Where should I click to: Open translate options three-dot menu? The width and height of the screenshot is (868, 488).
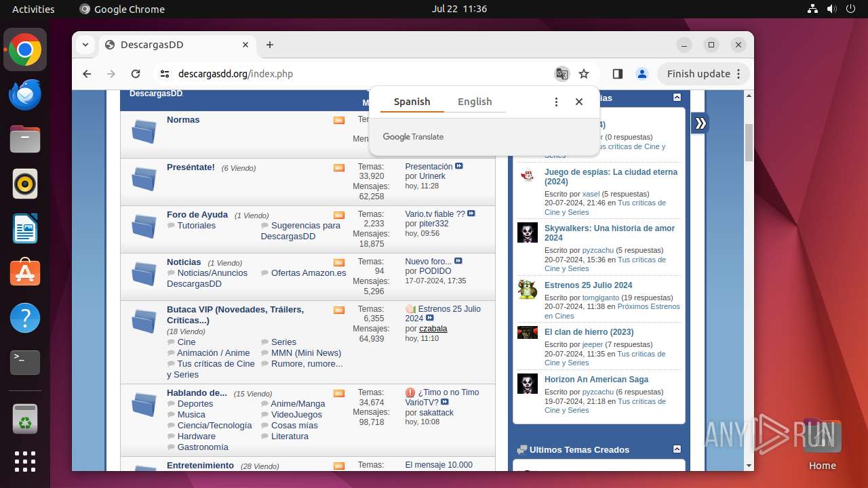556,102
